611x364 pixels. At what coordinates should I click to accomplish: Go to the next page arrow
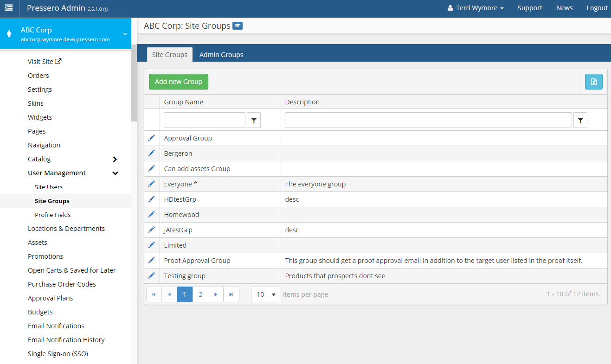[216, 294]
